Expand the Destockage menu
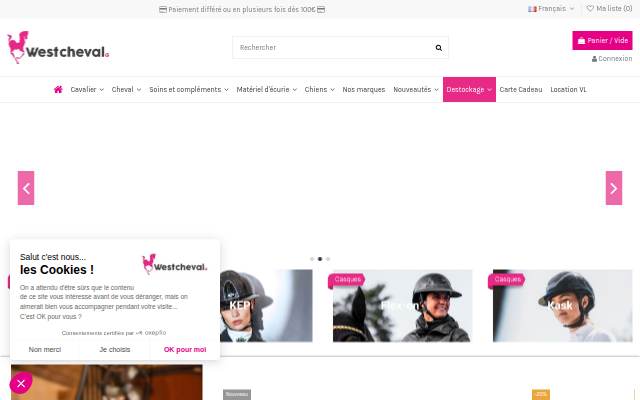 [469, 89]
